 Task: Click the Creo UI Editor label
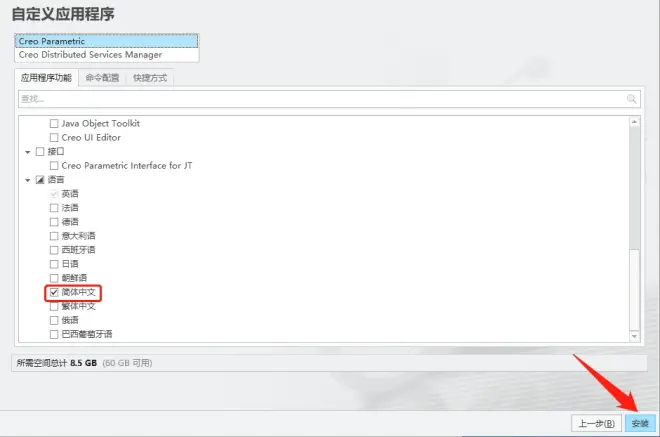point(91,138)
